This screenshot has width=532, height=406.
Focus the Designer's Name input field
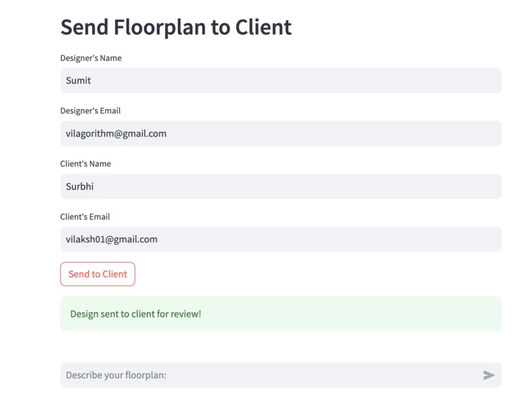tap(281, 81)
